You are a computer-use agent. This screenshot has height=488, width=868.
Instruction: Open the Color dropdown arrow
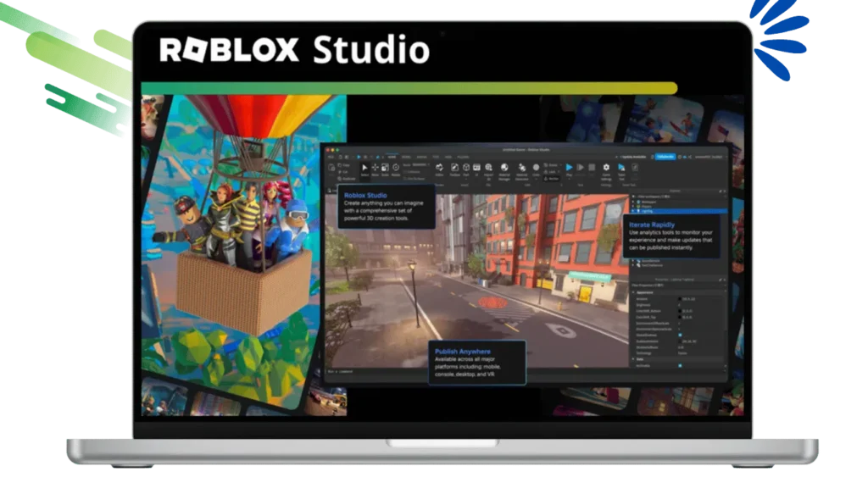536,179
